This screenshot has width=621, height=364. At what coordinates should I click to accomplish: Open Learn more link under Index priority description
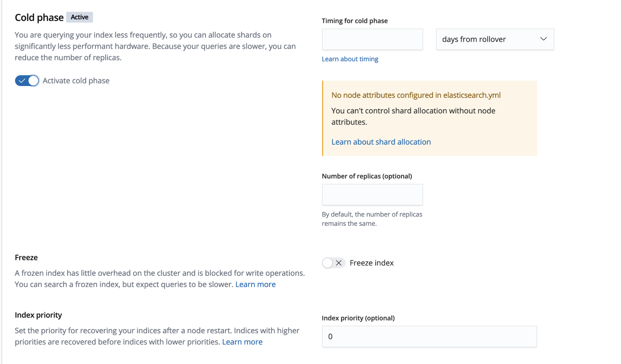tap(242, 342)
